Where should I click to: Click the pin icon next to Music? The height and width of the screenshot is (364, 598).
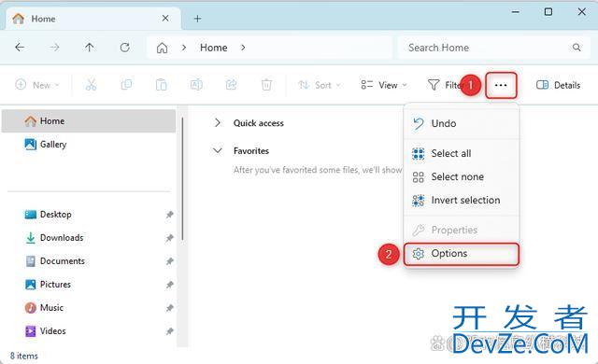click(x=170, y=308)
